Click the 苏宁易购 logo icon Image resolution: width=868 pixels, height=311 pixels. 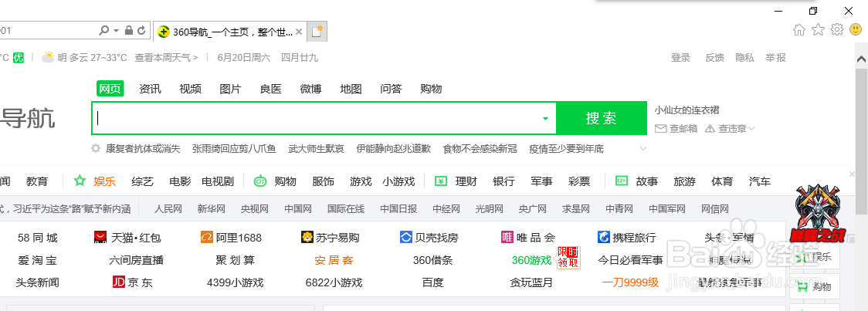click(x=307, y=238)
